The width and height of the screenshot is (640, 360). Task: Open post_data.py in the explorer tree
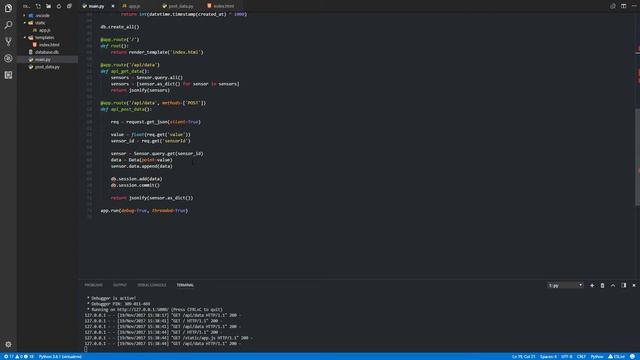(x=47, y=67)
